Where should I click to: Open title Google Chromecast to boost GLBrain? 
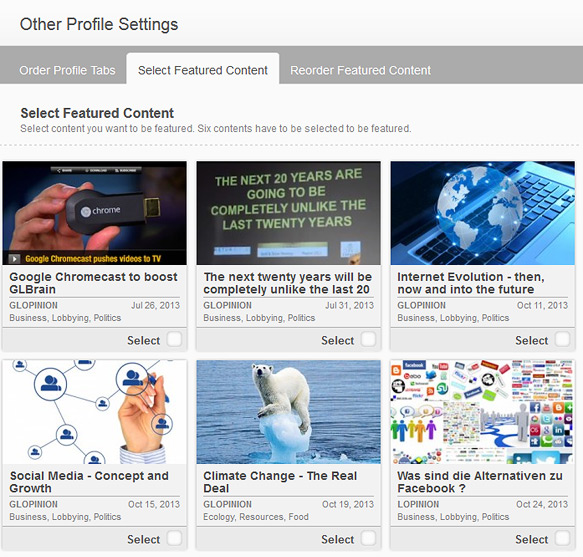coord(93,283)
